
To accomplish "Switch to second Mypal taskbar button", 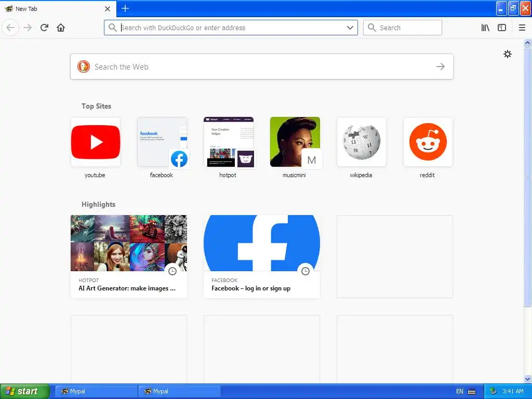I will 179,391.
